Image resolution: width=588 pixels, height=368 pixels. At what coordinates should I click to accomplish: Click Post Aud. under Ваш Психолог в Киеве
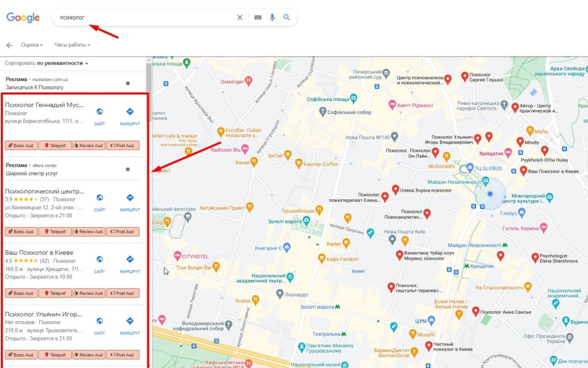tap(123, 293)
